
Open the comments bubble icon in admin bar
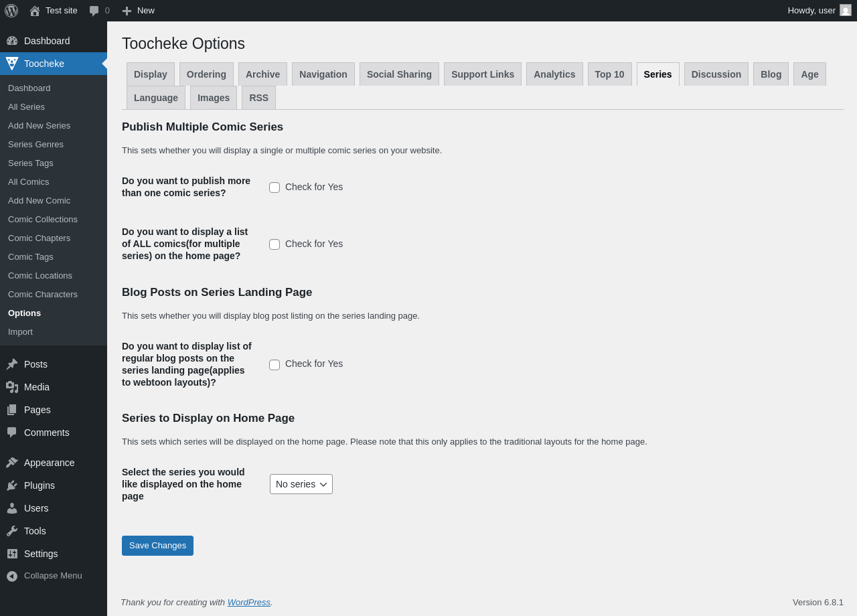pos(94,11)
